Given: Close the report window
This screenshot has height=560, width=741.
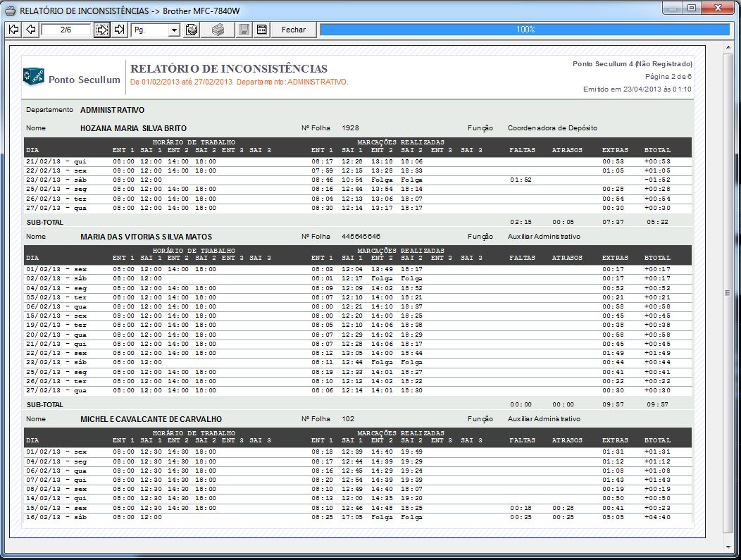Looking at the screenshot, I should 718,8.
